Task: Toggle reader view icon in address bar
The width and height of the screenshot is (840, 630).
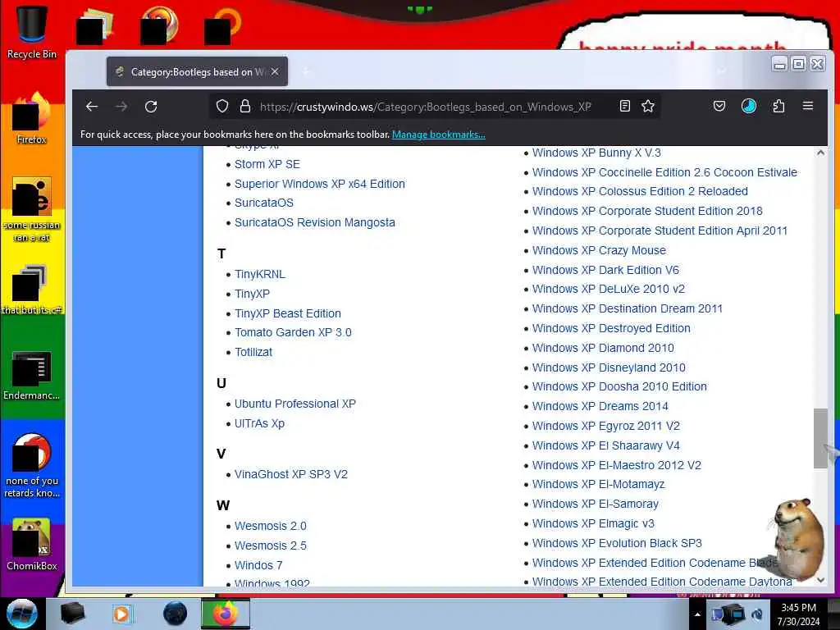Action: 624,106
